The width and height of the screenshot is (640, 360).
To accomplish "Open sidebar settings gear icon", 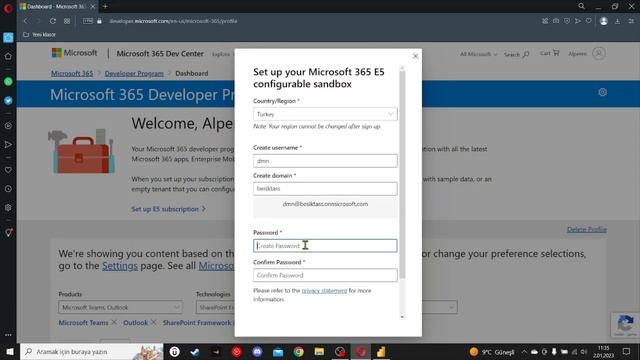I will coord(8,207).
